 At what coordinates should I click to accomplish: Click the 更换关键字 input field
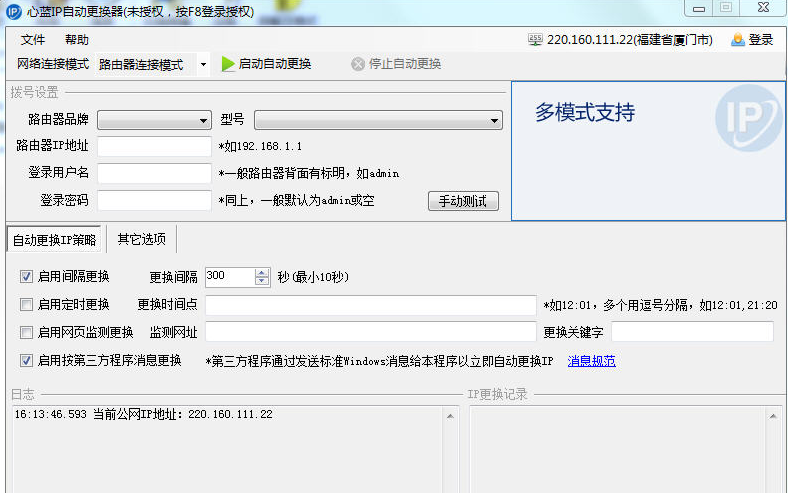click(693, 332)
